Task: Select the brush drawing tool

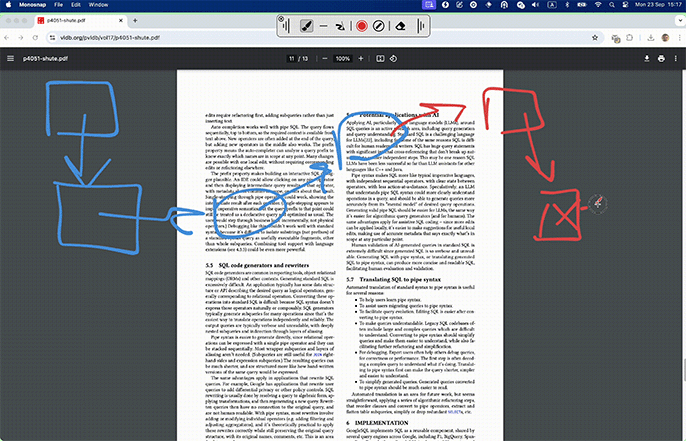Action: (305, 25)
